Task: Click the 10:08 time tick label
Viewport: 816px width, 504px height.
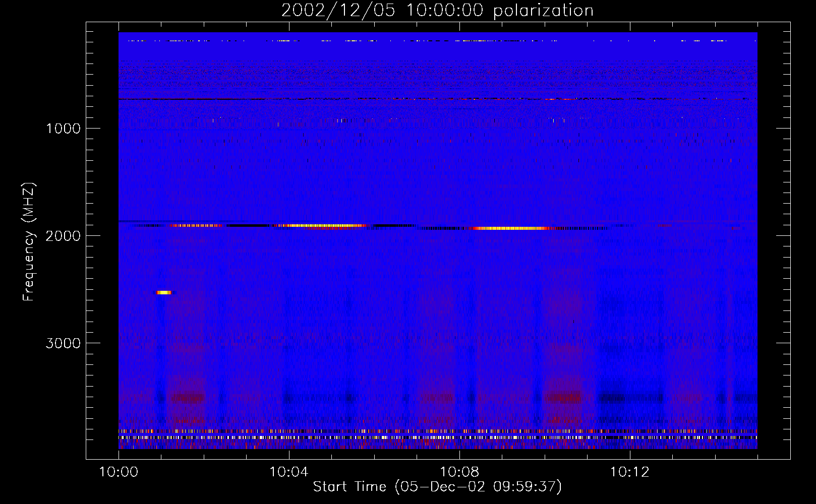Action: point(459,472)
